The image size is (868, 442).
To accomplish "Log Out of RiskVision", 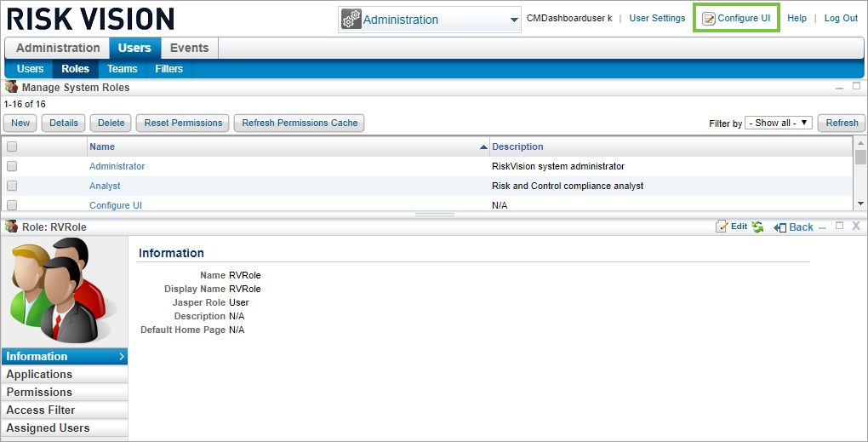I will pyautogui.click(x=841, y=18).
